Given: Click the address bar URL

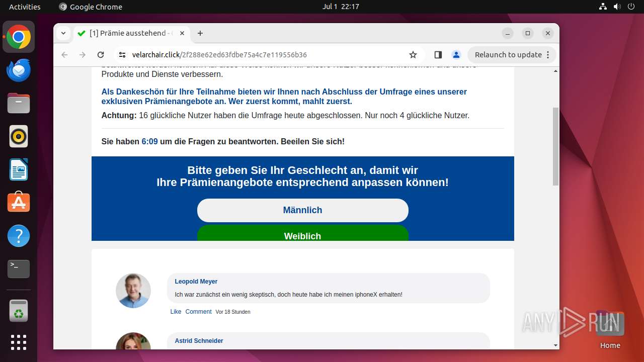Looking at the screenshot, I should coord(219,55).
